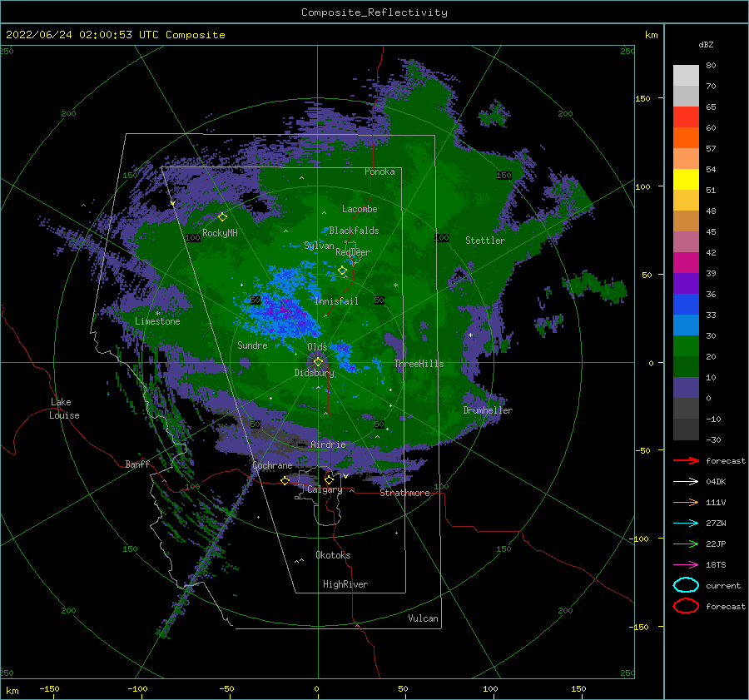Click the 39 dBZ magenta color swatch

pyautogui.click(x=686, y=262)
